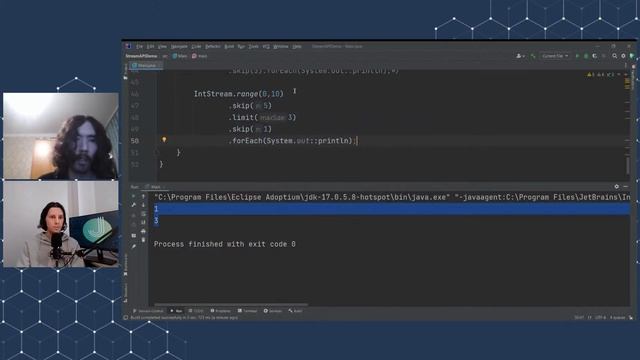Open Run tool window tab at bottom

[176, 311]
